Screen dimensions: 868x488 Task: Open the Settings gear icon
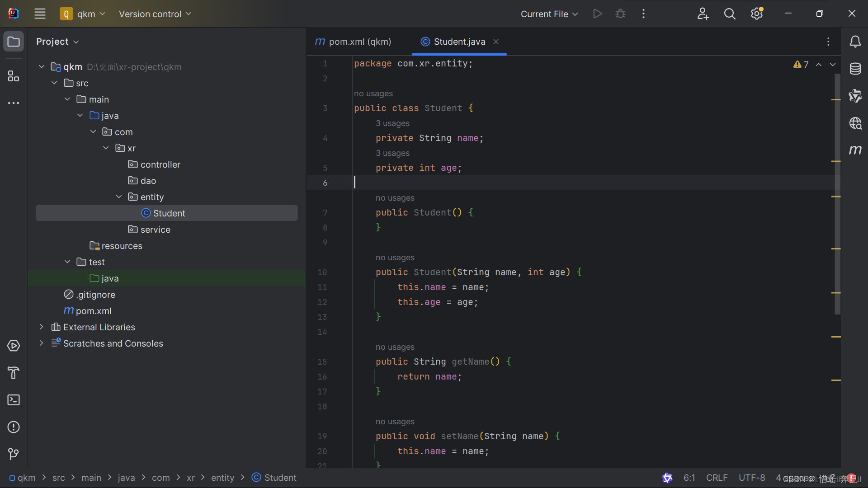756,14
